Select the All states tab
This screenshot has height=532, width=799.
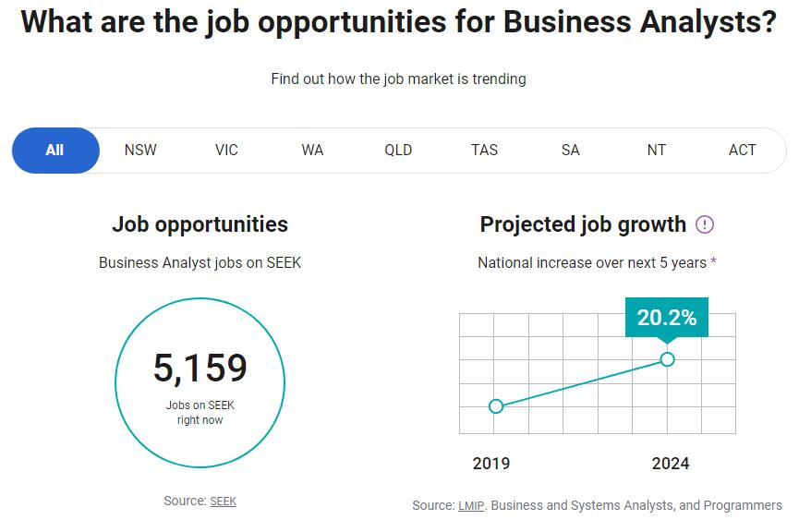(55, 151)
